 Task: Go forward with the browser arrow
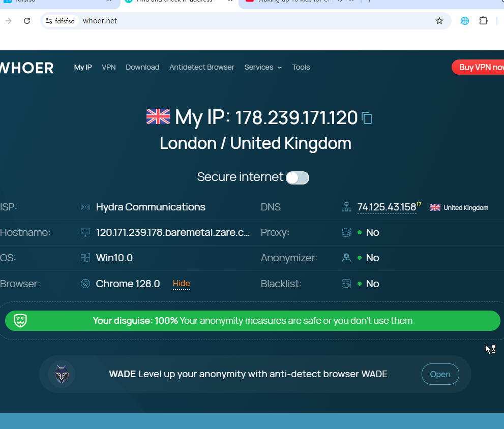(9, 21)
